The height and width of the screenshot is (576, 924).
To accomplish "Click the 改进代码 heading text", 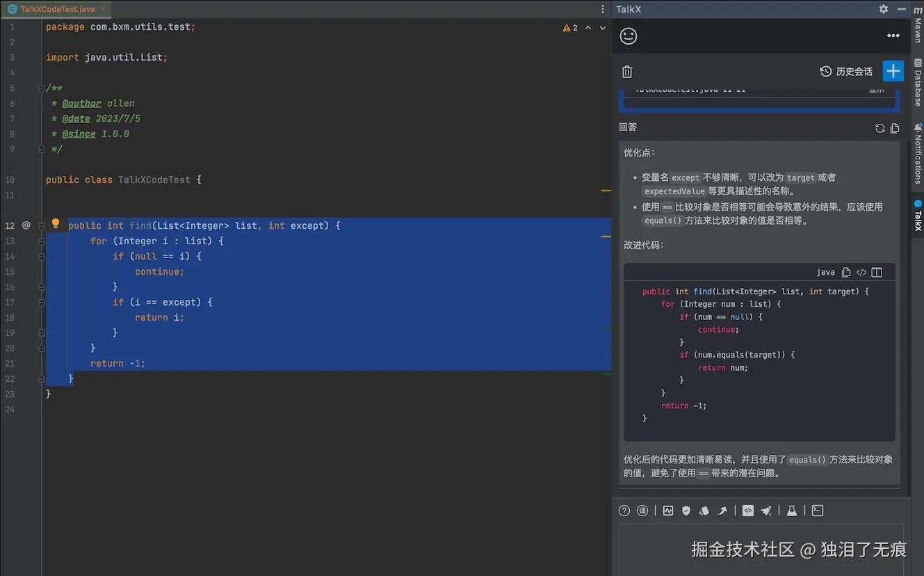I will (x=644, y=245).
